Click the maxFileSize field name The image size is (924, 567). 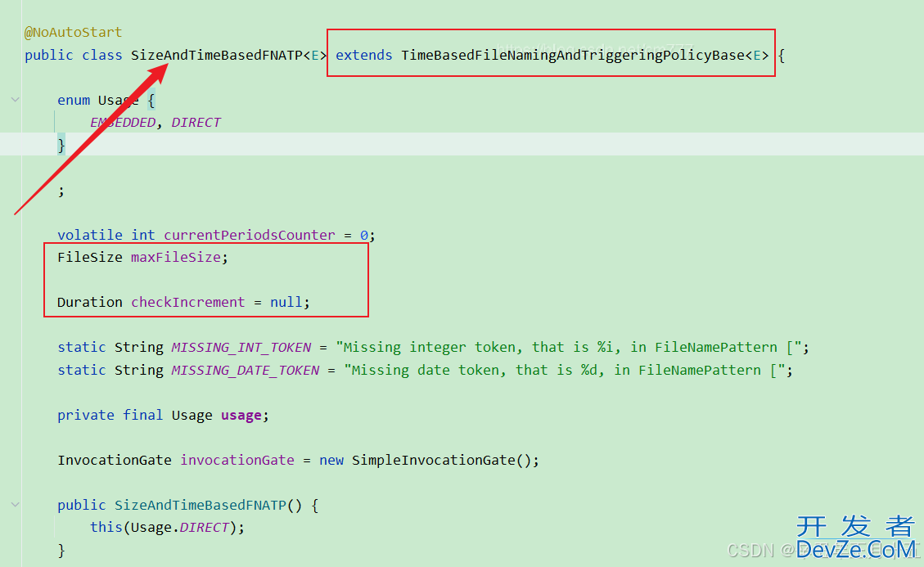[176, 258]
